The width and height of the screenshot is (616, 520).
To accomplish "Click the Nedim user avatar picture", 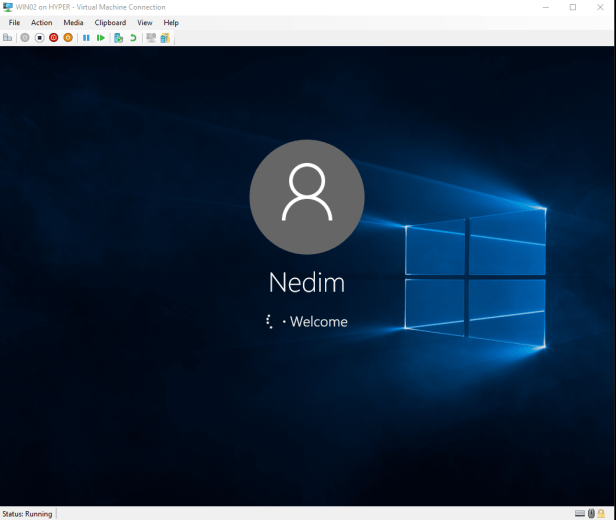I will (307, 197).
